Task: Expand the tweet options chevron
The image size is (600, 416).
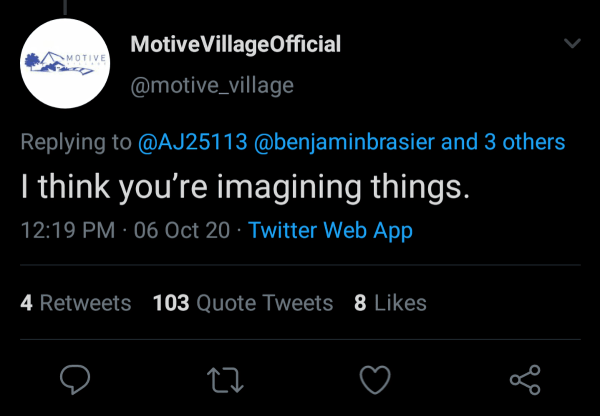Action: click(572, 44)
